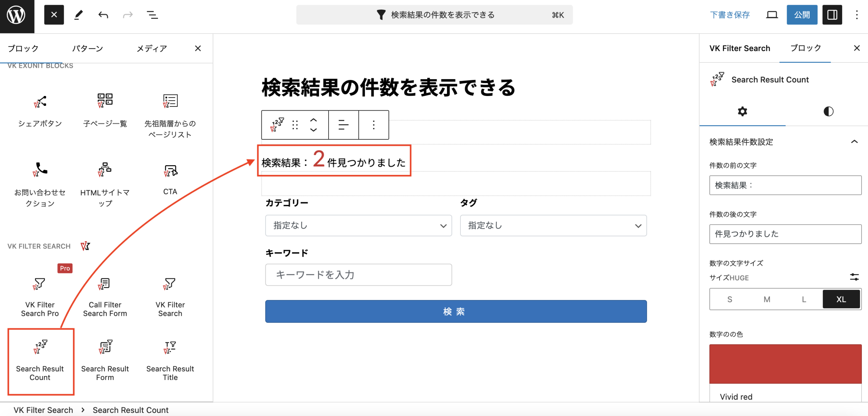Switch to the VK Filter Search tab in sidebar
The width and height of the screenshot is (868, 416).
click(739, 48)
